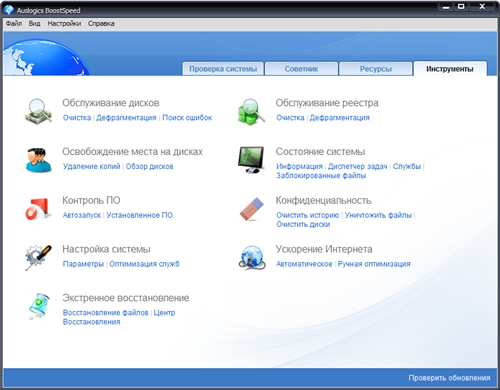
Task: Click the Disk Maintenance magnifier icon
Action: tap(39, 111)
